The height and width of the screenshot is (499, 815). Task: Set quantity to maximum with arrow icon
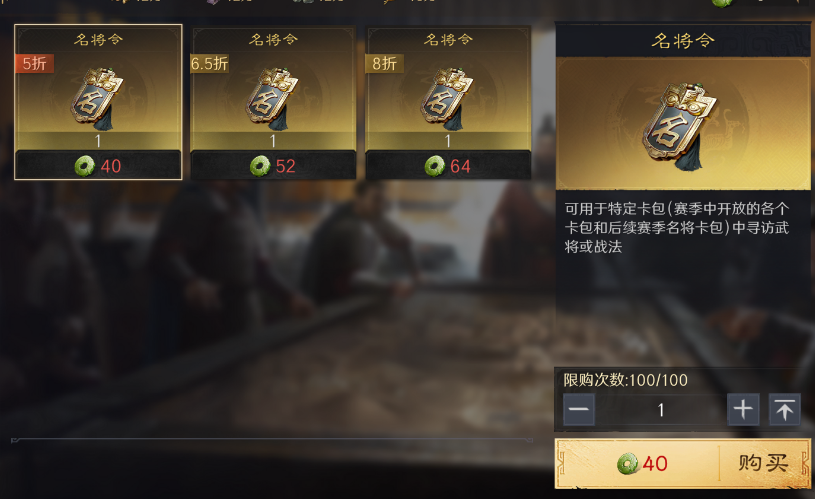pyautogui.click(x=784, y=410)
